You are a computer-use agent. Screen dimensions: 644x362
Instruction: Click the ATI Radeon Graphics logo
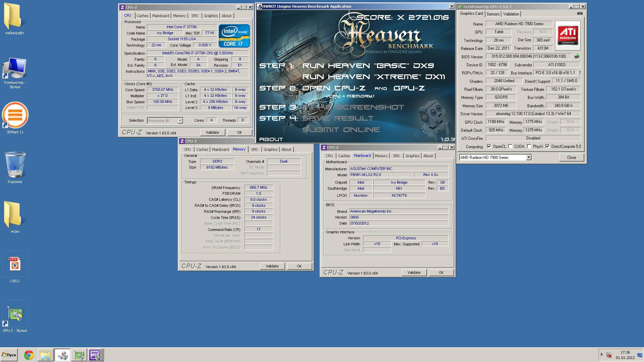pyautogui.click(x=568, y=36)
